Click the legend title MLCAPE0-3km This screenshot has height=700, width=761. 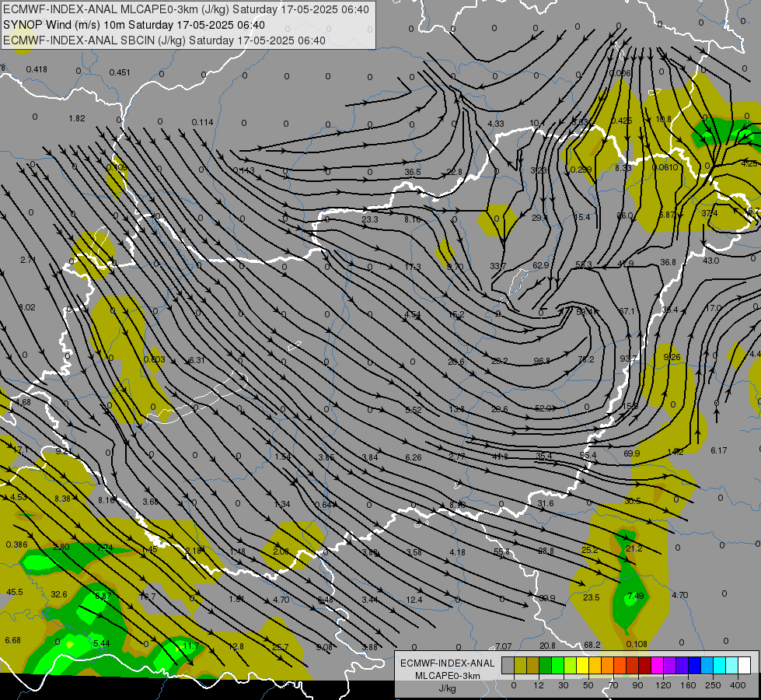(x=447, y=676)
